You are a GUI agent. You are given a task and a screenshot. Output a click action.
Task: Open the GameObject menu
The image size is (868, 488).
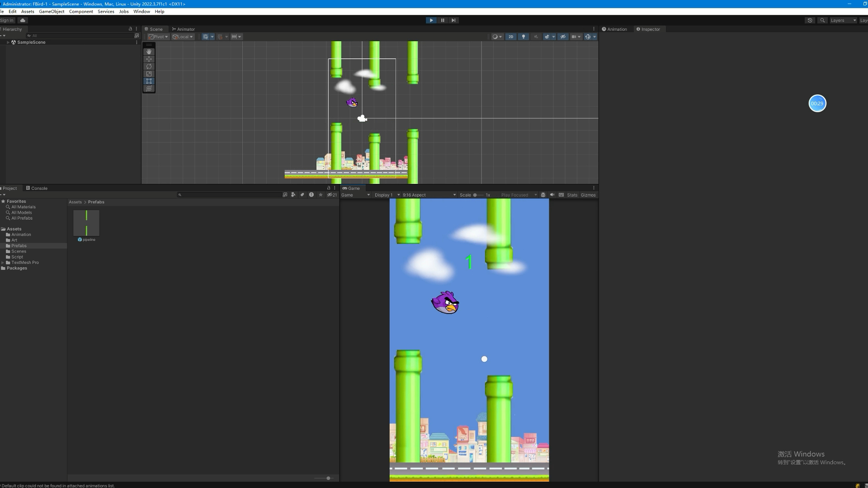click(52, 11)
